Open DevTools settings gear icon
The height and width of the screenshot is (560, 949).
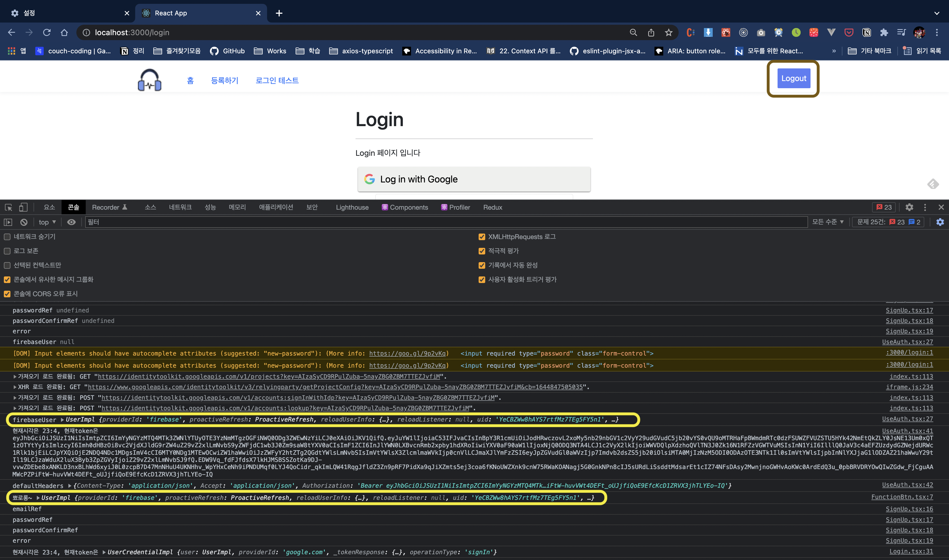click(909, 207)
